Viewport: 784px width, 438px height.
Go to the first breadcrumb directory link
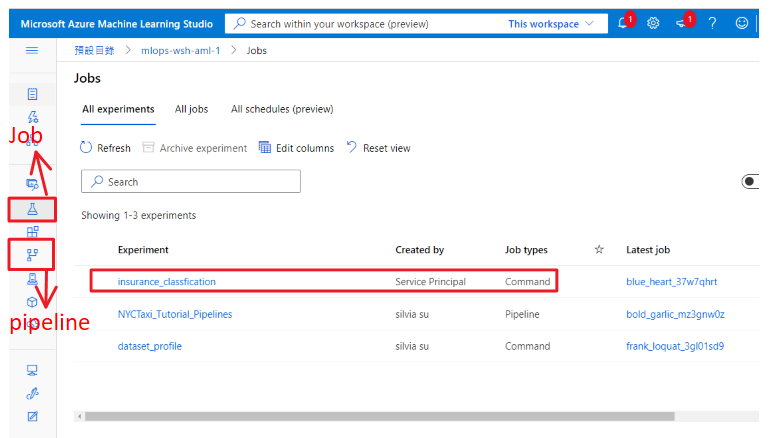pyautogui.click(x=94, y=50)
